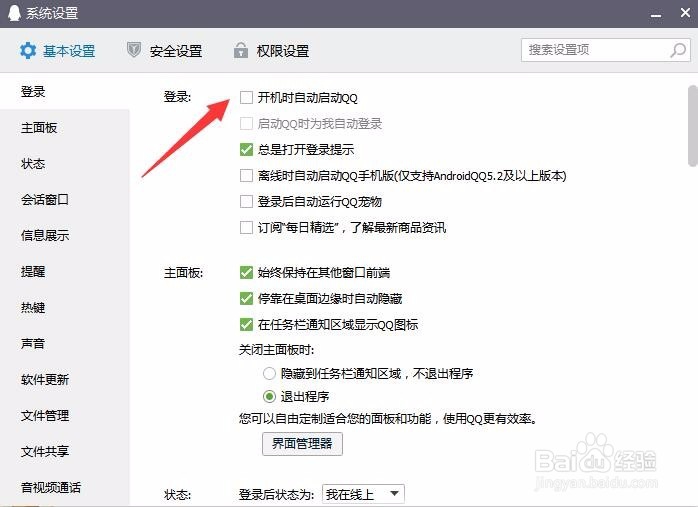Open 音视频通话 settings in sidebar
Screen dimensions: 698x507
(65, 488)
